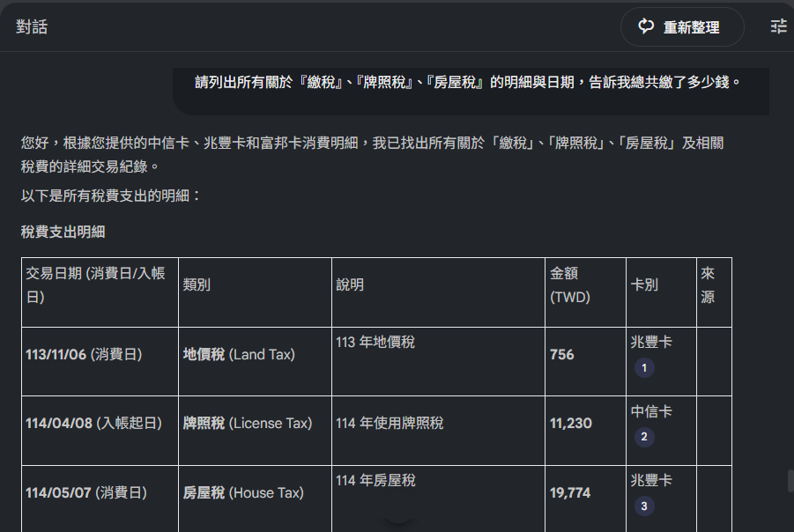The image size is (794, 532).
Task: Select the 114/04/08 (入帳起日) date cell
Action: [100, 430]
